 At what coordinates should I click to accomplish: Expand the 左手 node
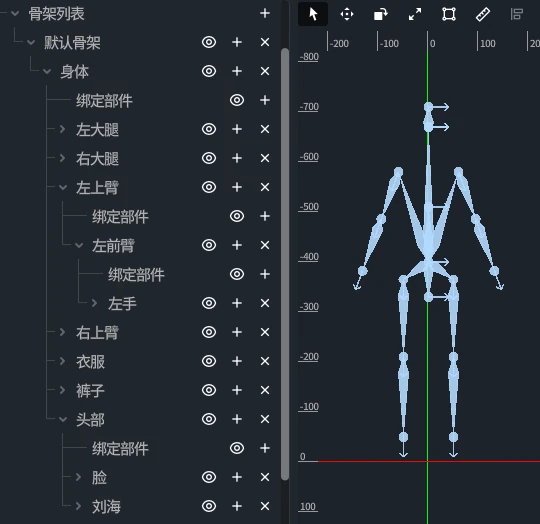pos(94,303)
